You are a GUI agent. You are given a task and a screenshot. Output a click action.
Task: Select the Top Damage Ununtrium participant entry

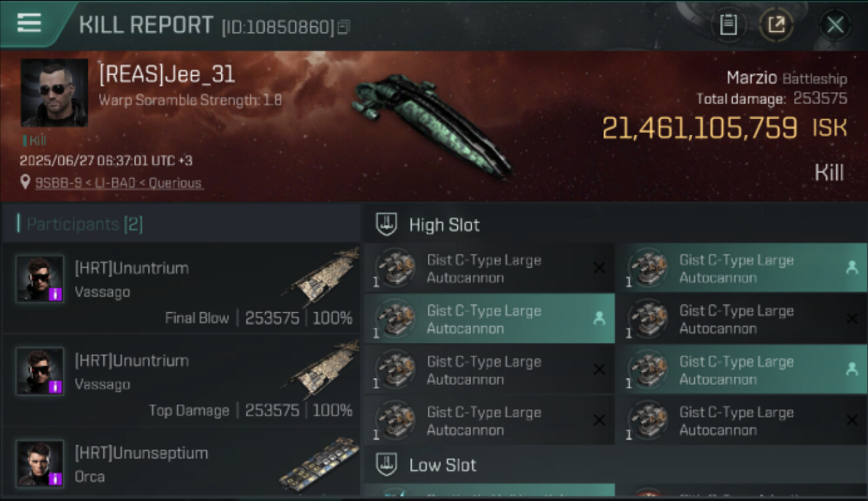[x=182, y=381]
